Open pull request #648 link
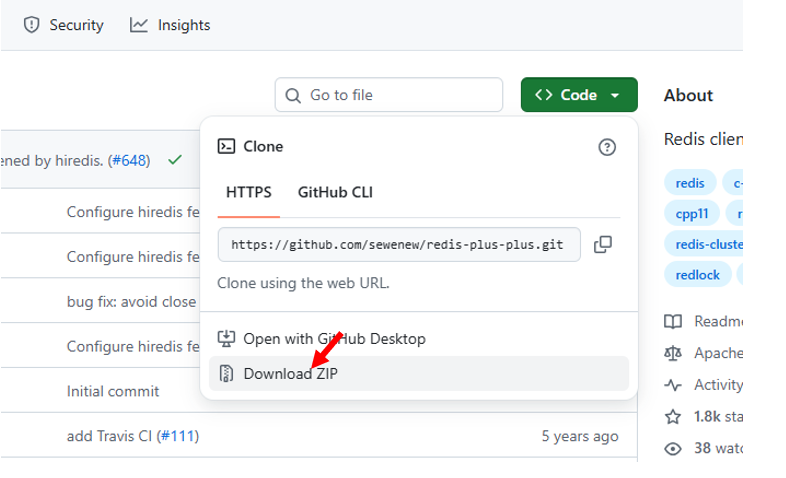Screen dimensions: 786x478 coord(131,160)
